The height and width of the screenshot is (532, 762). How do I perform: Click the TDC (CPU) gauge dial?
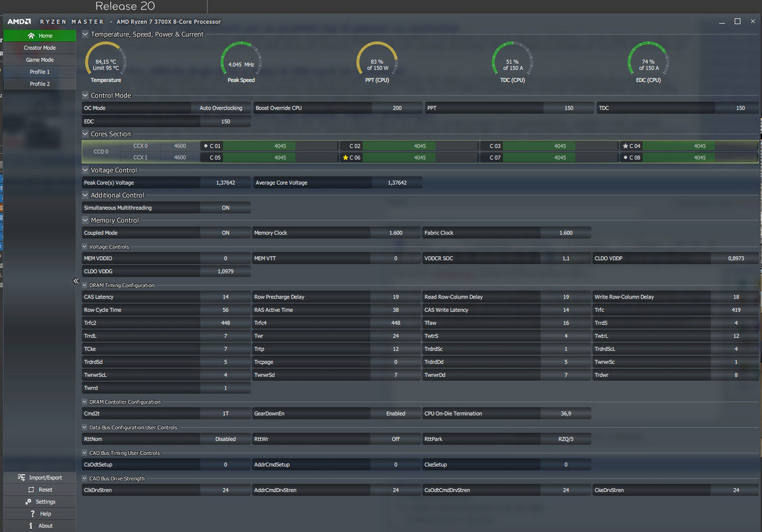point(512,60)
